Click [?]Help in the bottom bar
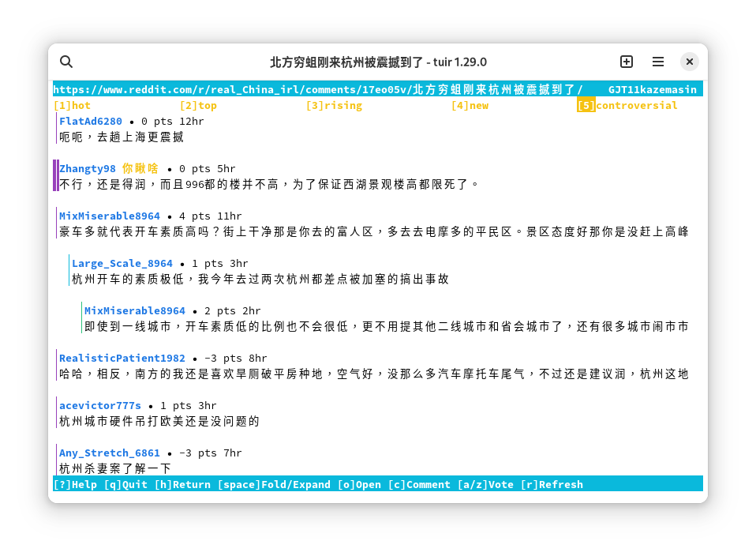The width and height of the screenshot is (756, 556). [x=75, y=484]
